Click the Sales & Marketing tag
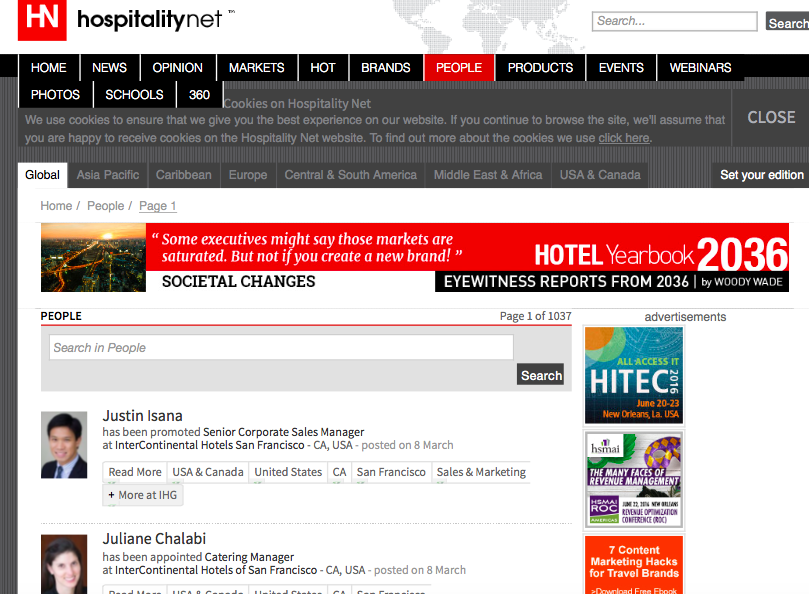Viewport: 809px width, 594px height. [481, 472]
